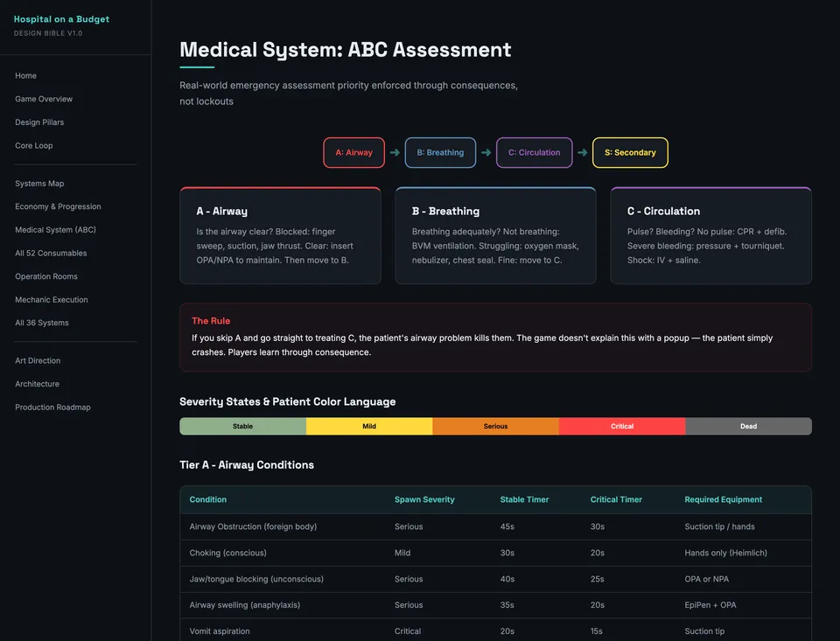Click Critical severity in Vomit aspiration row
The width and height of the screenshot is (840, 641).
tap(408, 631)
